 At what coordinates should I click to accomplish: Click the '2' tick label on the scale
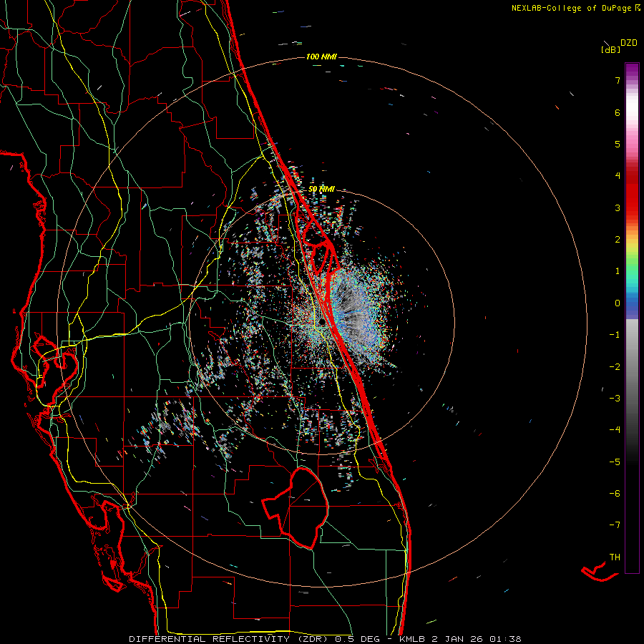coord(618,240)
